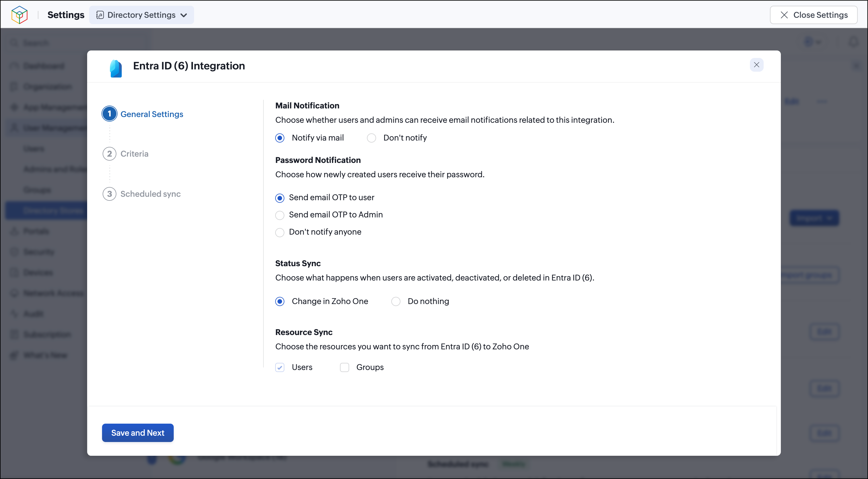Image resolution: width=868 pixels, height=479 pixels.
Task: Choose Don't notify anyone option
Action: pyautogui.click(x=280, y=232)
